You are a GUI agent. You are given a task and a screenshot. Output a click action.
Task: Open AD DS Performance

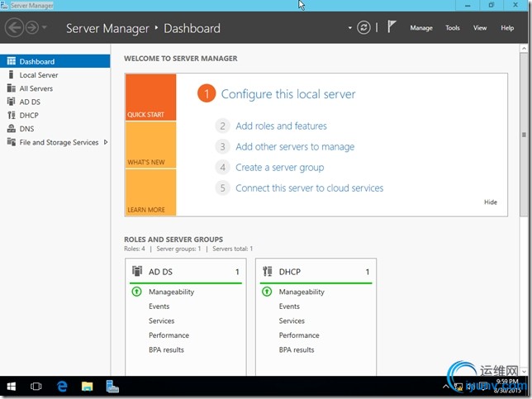click(x=169, y=335)
